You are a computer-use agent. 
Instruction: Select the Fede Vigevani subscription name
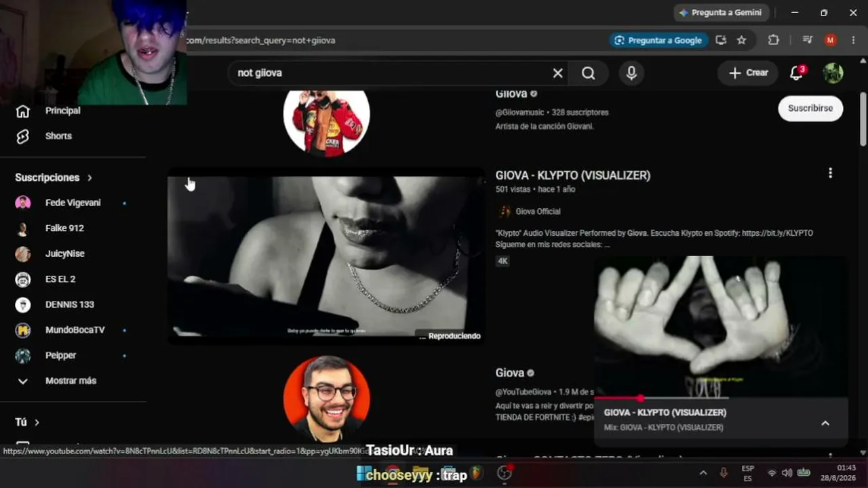tap(73, 203)
